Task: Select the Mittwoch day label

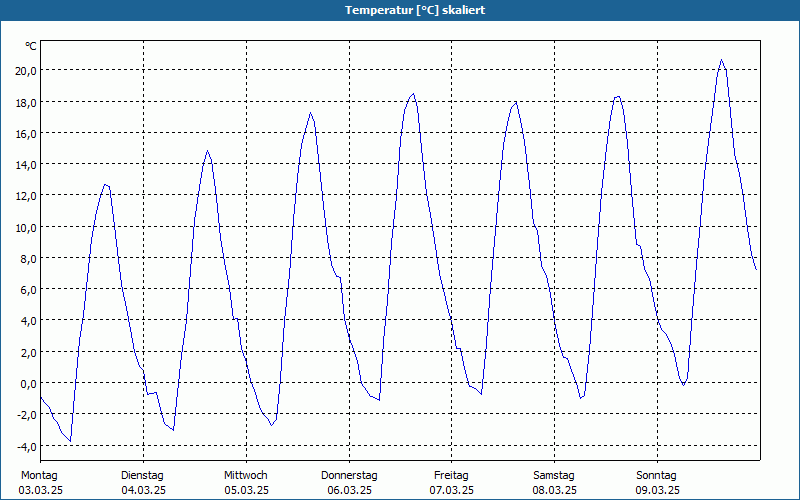Action: click(x=246, y=476)
